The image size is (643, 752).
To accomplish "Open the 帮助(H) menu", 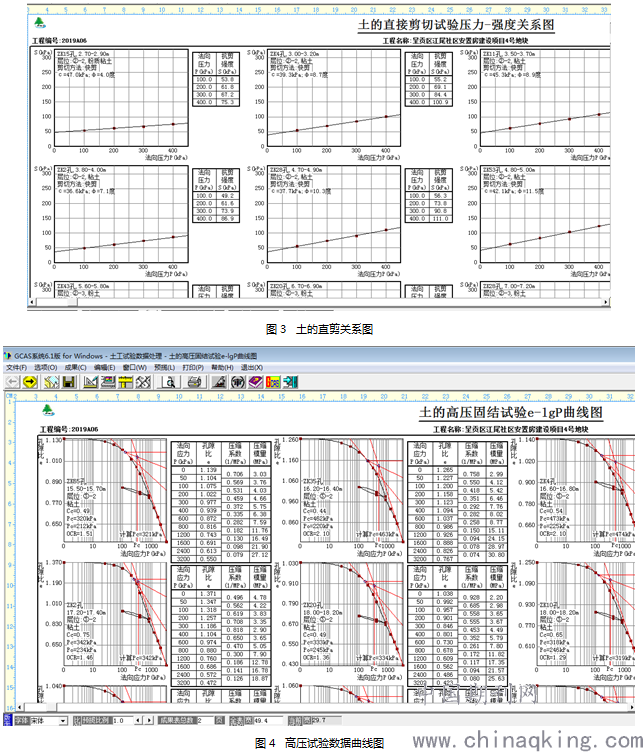I will tap(222, 367).
